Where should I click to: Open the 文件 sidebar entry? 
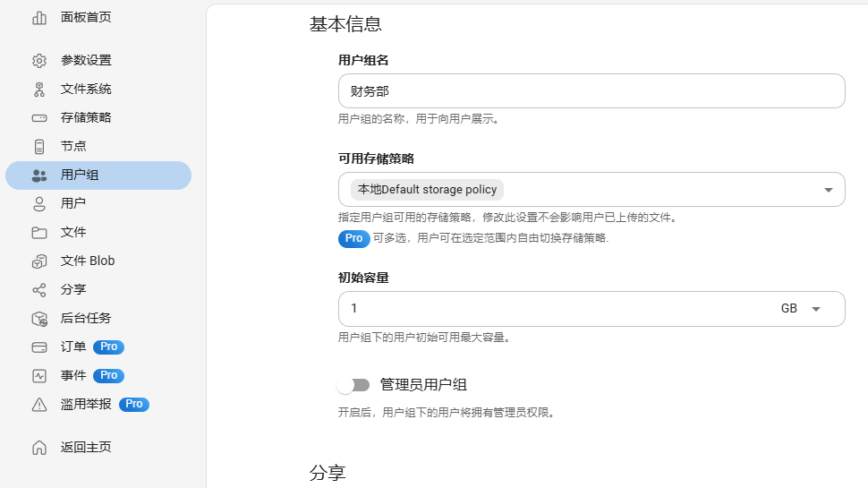[98, 232]
